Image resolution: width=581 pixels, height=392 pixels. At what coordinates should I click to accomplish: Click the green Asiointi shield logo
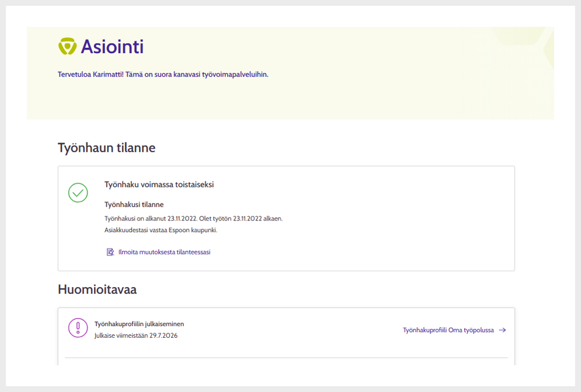pyautogui.click(x=67, y=46)
